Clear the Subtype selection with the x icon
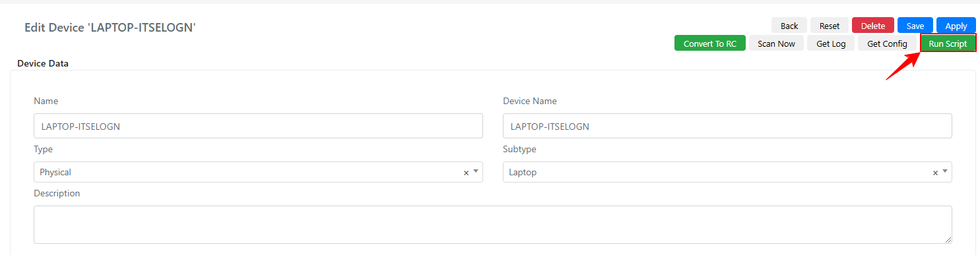980x255 pixels. pyautogui.click(x=935, y=173)
